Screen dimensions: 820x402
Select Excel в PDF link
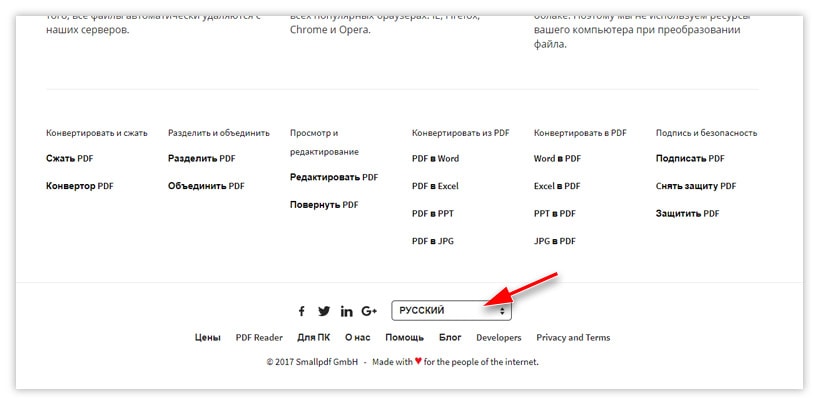pos(557,186)
